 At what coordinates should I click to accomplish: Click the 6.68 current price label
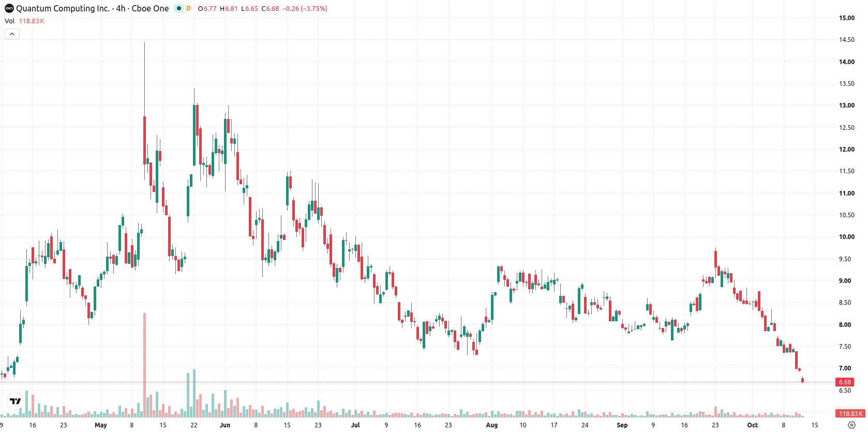tap(845, 382)
